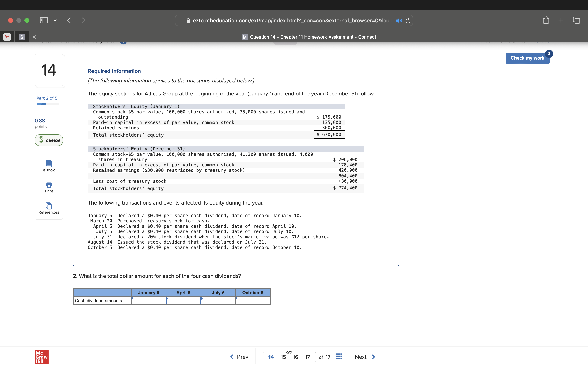Show tab overview icon
The height and width of the screenshot is (367, 588).
[x=576, y=20]
